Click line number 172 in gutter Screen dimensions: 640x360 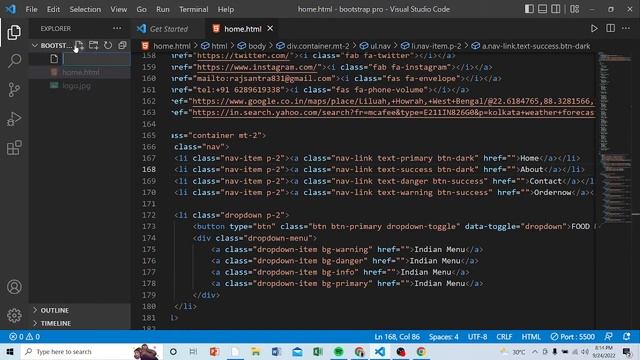(x=149, y=215)
